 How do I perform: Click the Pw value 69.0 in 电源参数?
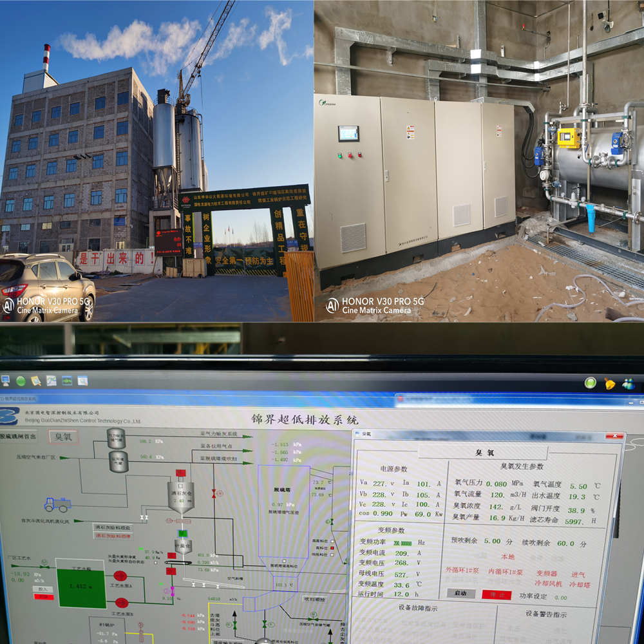[x=422, y=514]
